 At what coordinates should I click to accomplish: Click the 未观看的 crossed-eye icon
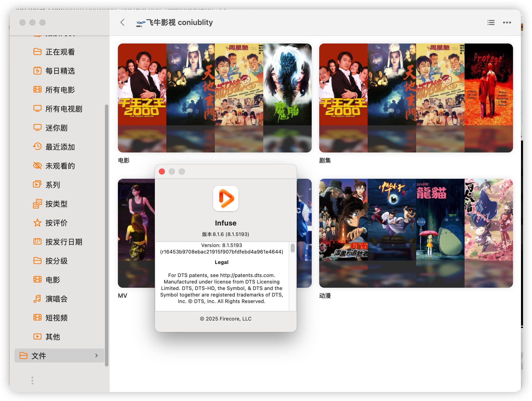tap(37, 165)
